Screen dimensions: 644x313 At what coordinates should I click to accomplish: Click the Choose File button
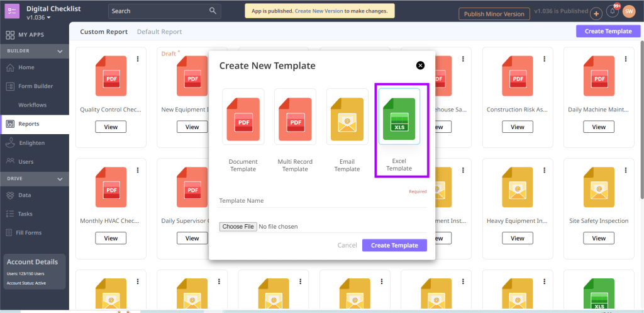pyautogui.click(x=238, y=227)
